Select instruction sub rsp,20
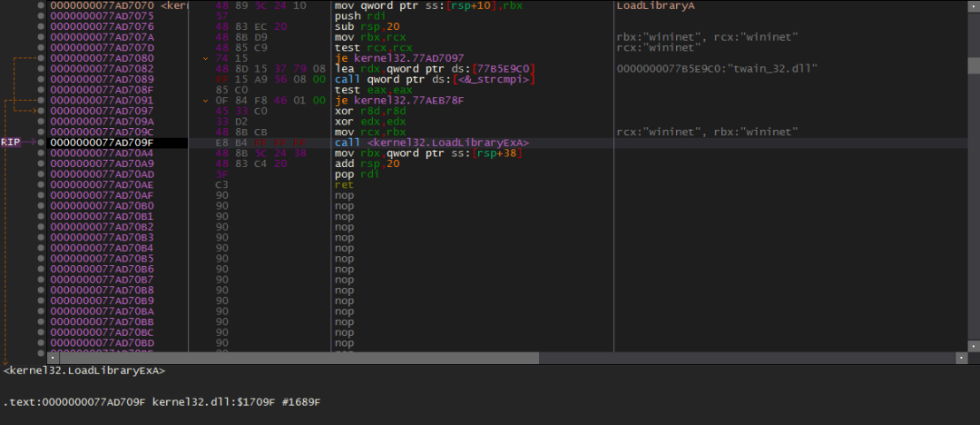 [365, 26]
